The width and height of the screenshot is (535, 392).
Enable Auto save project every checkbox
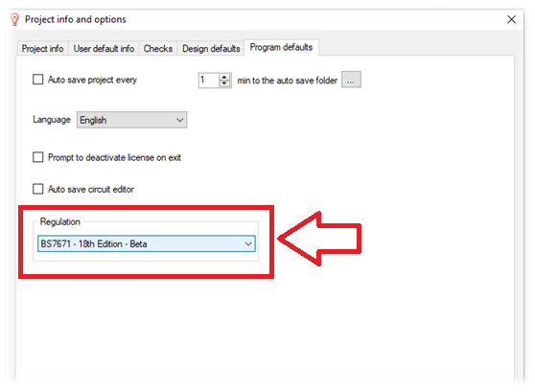coord(38,80)
